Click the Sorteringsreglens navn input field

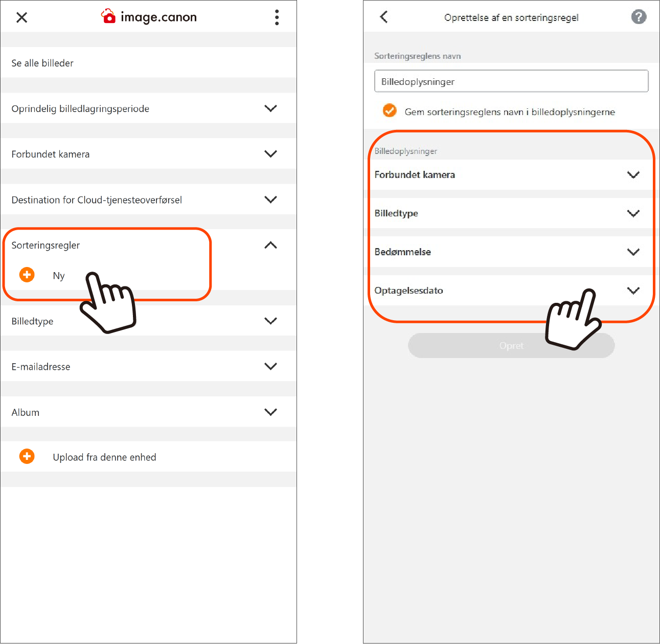(x=511, y=81)
